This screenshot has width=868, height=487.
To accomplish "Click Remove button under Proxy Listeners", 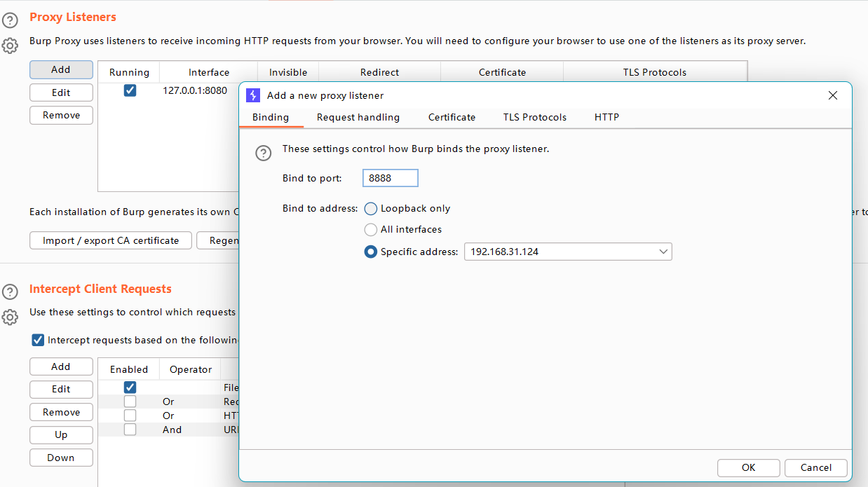I will click(x=61, y=115).
